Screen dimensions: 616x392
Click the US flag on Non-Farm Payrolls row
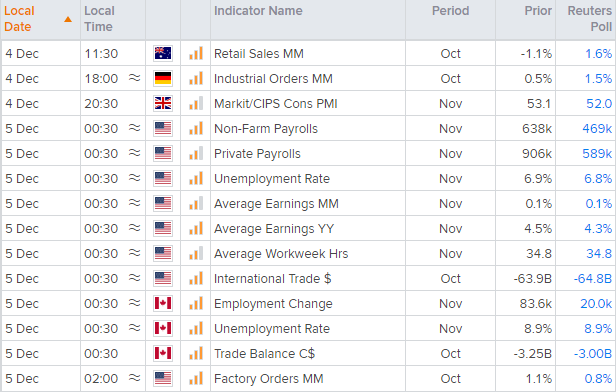point(163,128)
